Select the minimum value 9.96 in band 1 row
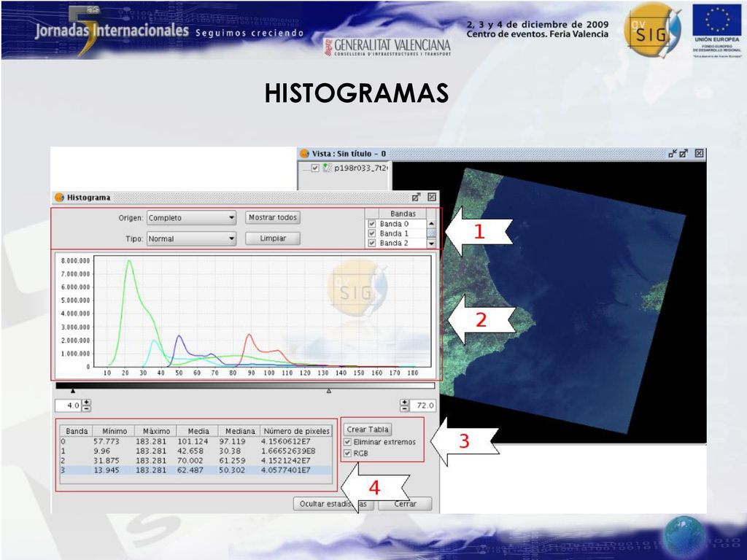The width and height of the screenshot is (747, 560). pos(102,451)
